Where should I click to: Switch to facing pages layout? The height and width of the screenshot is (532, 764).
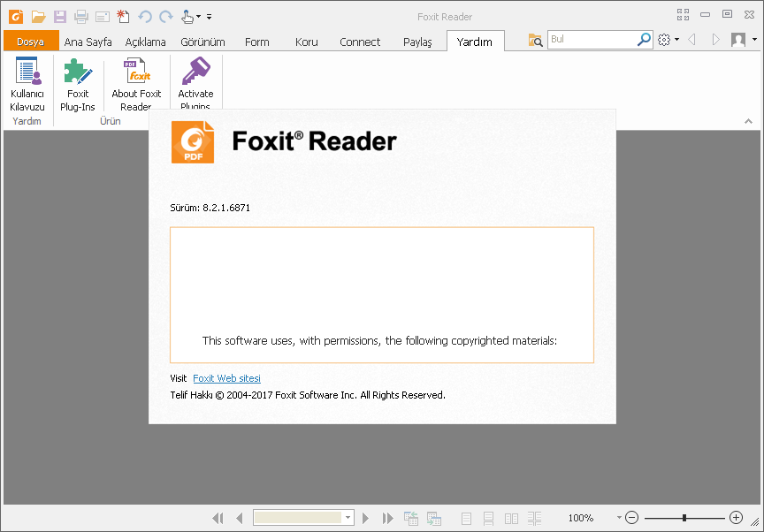coord(511,519)
